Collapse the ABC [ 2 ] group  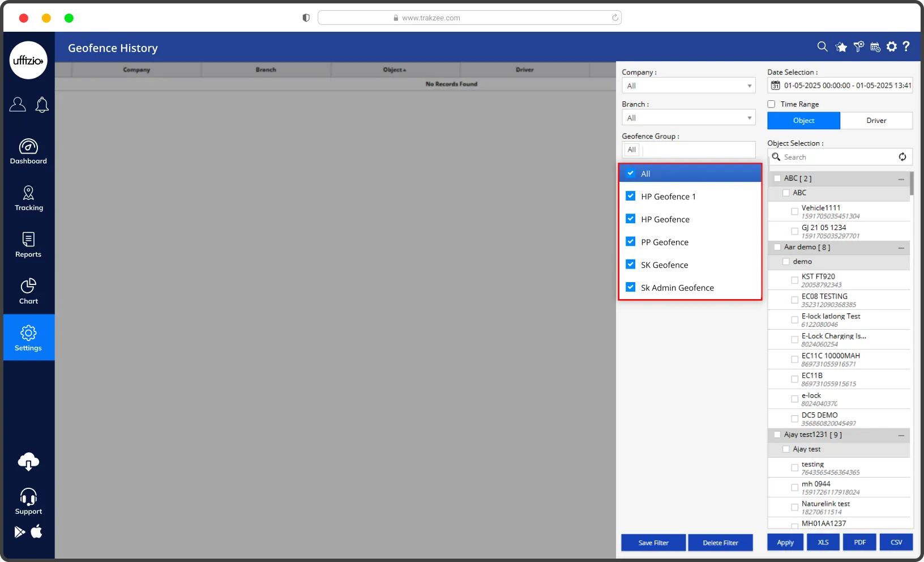point(901,179)
